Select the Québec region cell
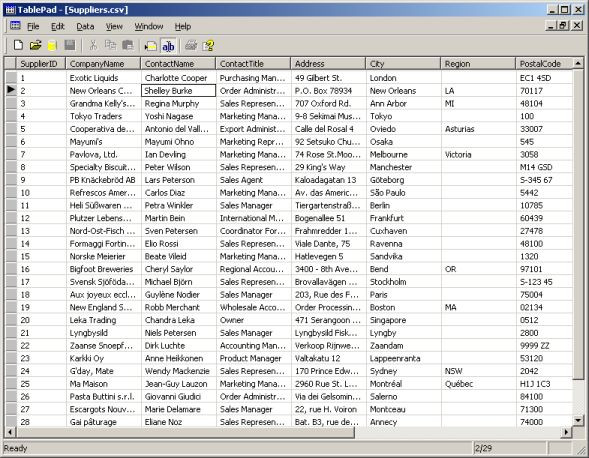Image resolution: width=589 pixels, height=458 pixels. pos(478,384)
